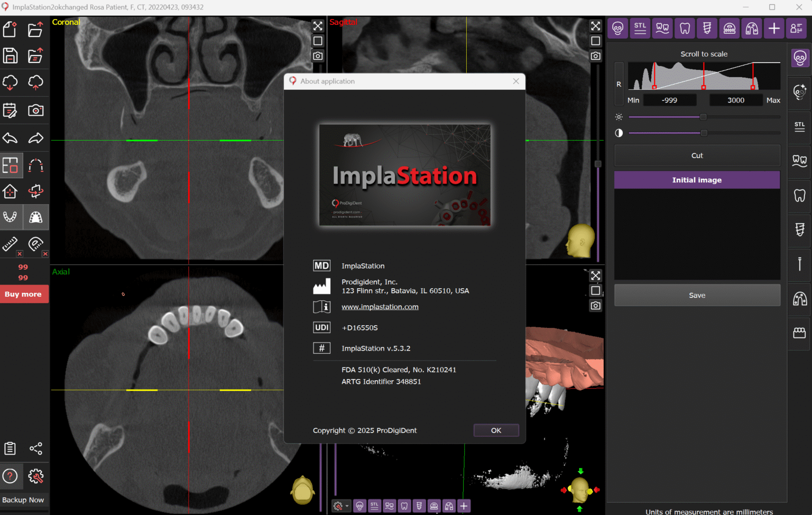Fit the Coronal view with the expand-arrows icon
812x515 pixels.
click(x=318, y=26)
